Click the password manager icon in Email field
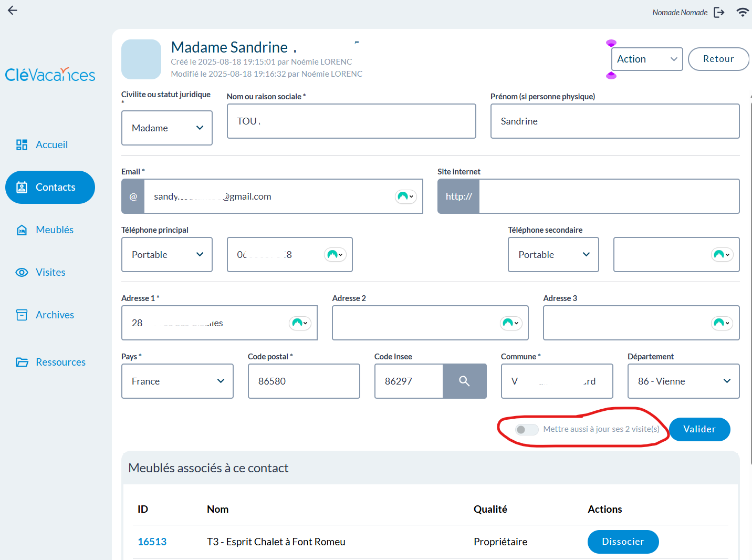This screenshot has width=752, height=560. [x=405, y=196]
